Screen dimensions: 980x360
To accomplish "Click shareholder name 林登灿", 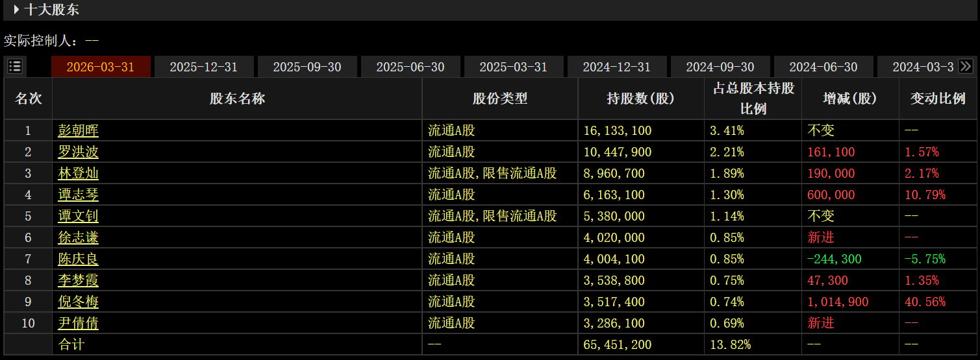I will [79, 174].
